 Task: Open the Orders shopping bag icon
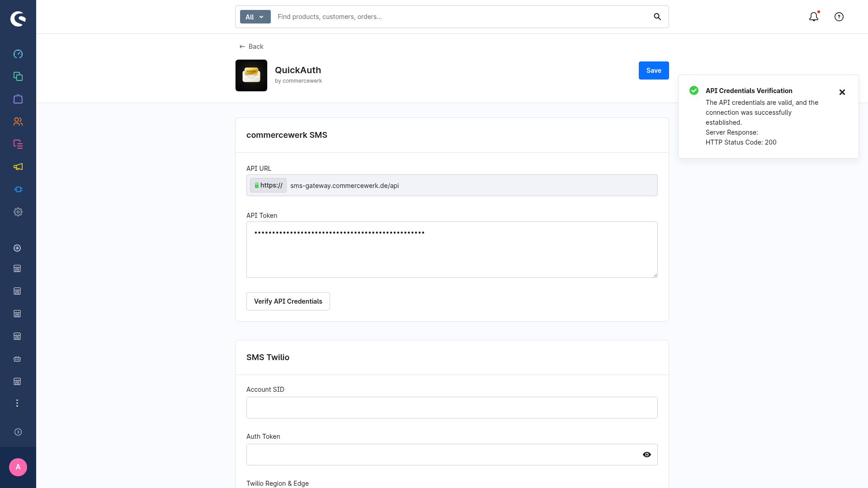click(18, 99)
